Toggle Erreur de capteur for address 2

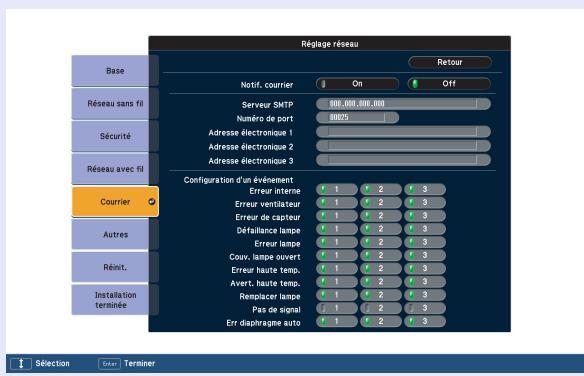click(x=381, y=216)
